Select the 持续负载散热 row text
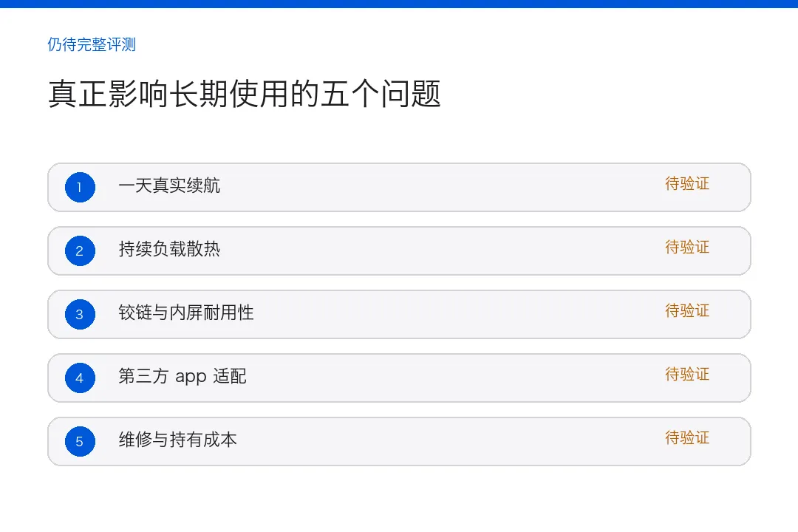The height and width of the screenshot is (532, 798). 169,250
